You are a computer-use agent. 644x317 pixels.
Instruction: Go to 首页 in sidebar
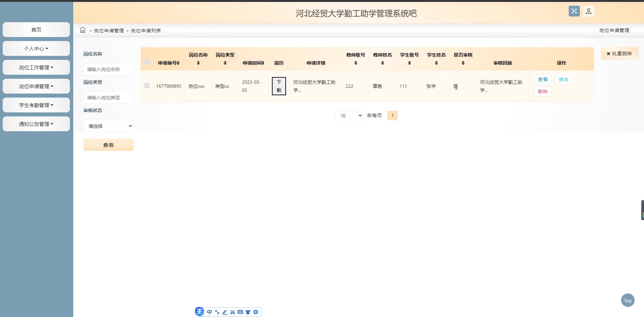36,30
